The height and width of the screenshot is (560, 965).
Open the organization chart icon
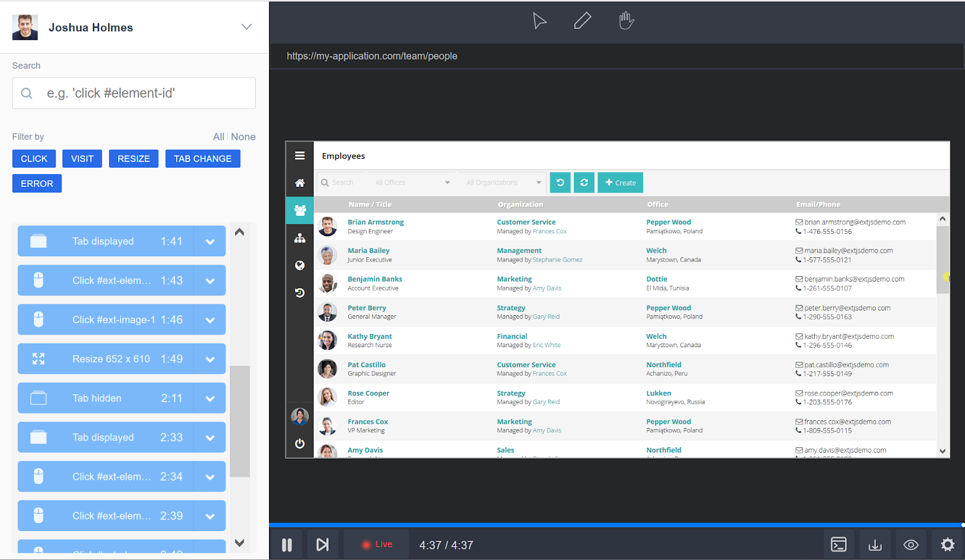(300, 238)
